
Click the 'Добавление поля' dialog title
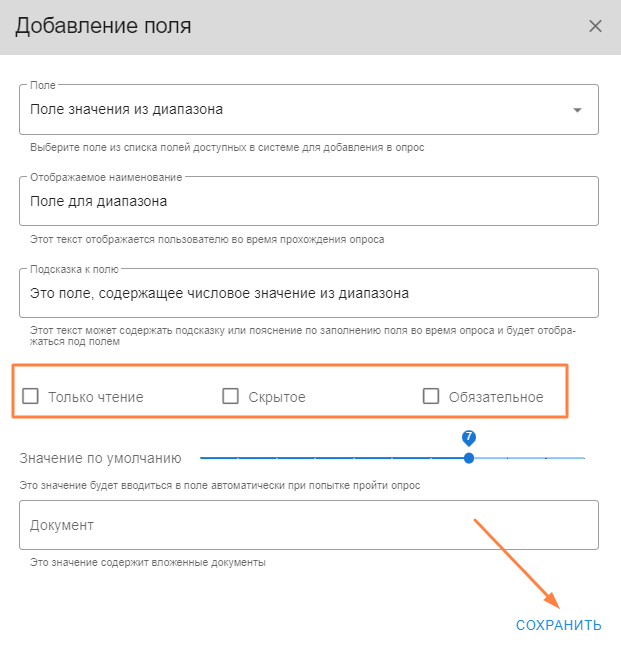pos(103,26)
